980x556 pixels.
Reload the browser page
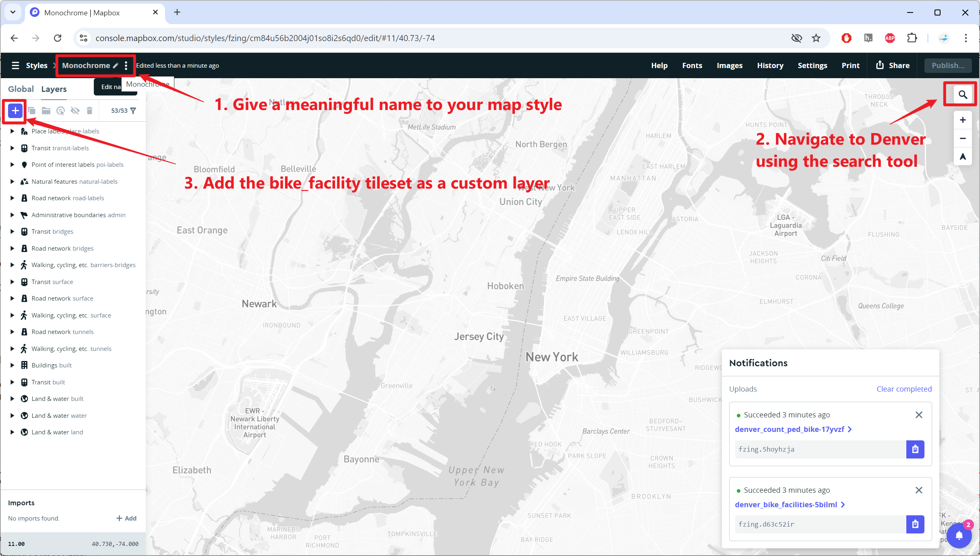pyautogui.click(x=58, y=38)
